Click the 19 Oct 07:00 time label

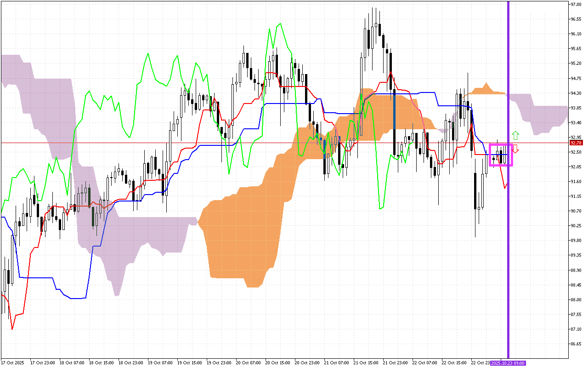click(x=159, y=363)
